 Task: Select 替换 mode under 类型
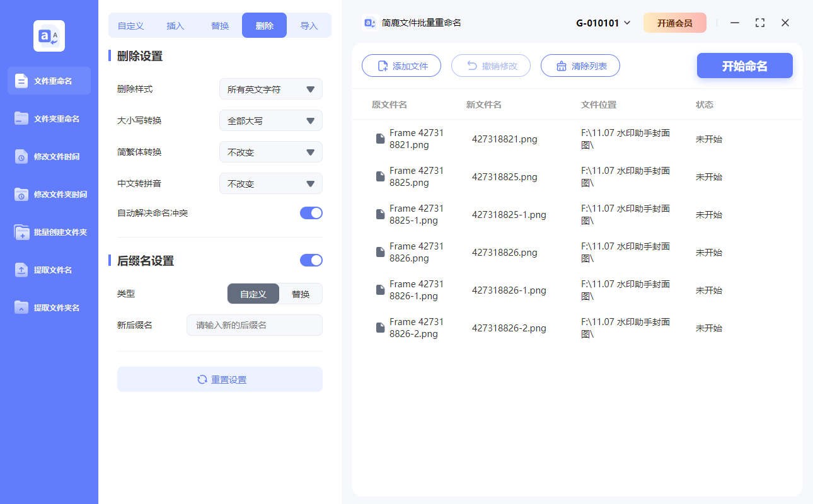point(301,294)
